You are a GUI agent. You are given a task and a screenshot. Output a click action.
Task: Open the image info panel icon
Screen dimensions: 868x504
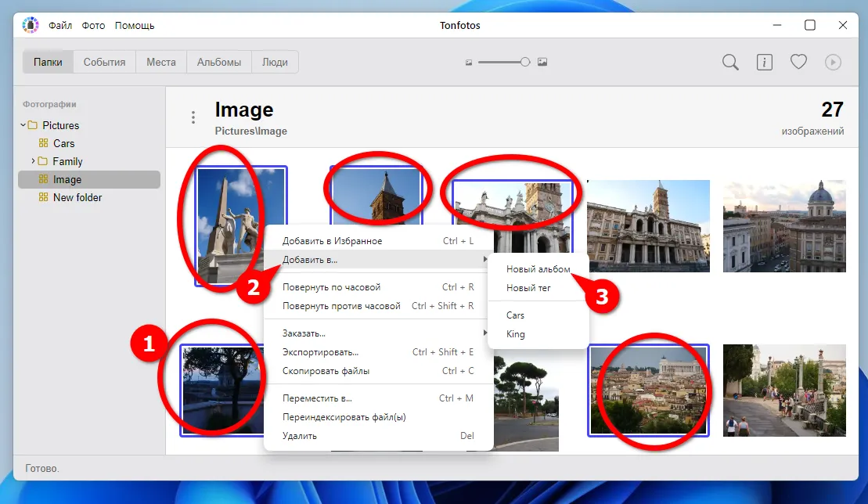click(x=764, y=63)
